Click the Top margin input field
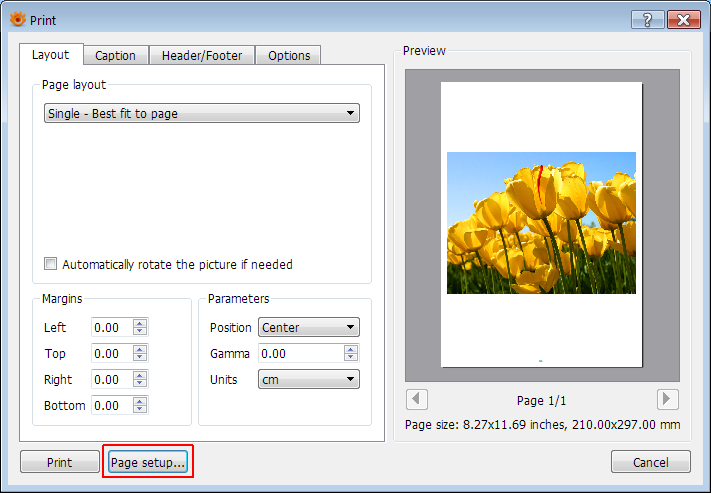Image resolution: width=711 pixels, height=493 pixels. (112, 353)
